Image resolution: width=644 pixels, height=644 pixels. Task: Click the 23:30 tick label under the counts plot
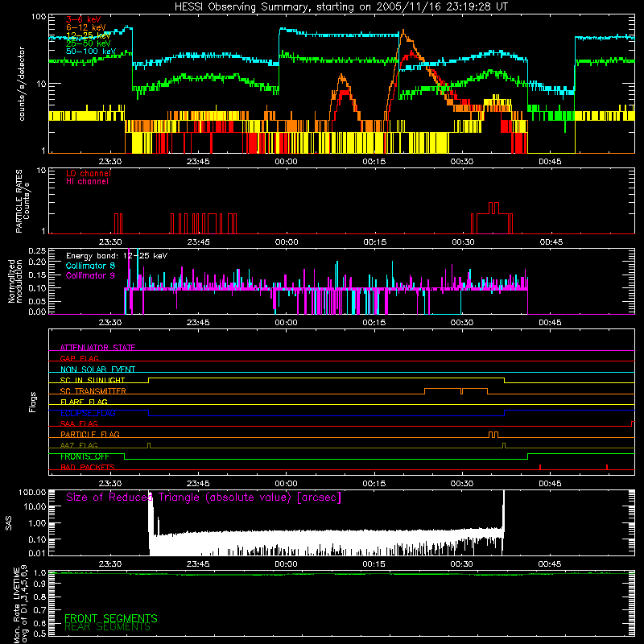[110, 162]
